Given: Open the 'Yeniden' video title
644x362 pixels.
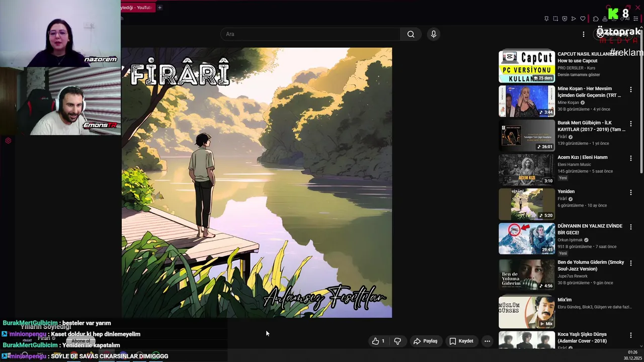Looking at the screenshot, I should [x=566, y=192].
